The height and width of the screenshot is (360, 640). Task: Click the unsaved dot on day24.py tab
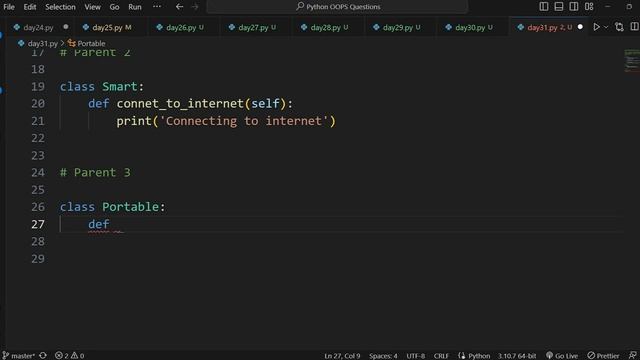66,27
